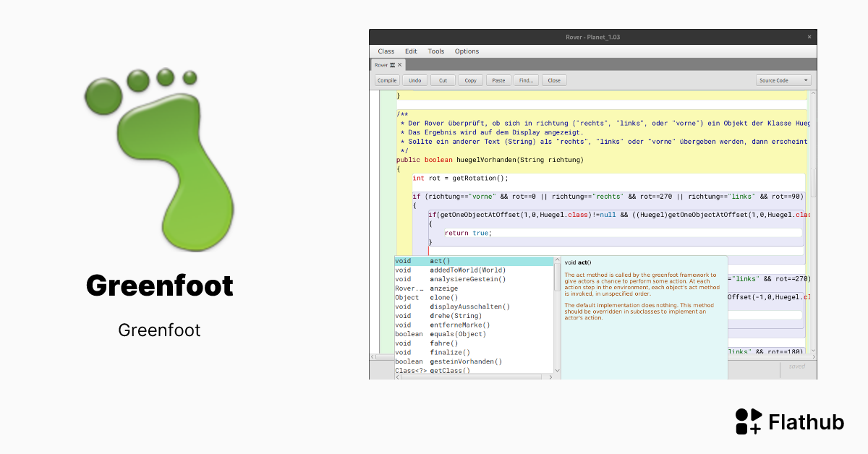Click the Close button in the toolbar

[554, 80]
